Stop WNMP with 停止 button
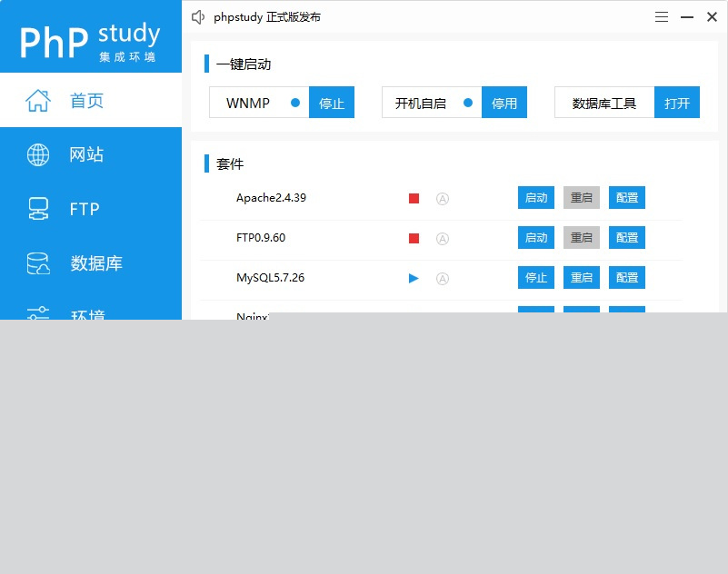This screenshot has height=574, width=728. pyautogui.click(x=332, y=102)
